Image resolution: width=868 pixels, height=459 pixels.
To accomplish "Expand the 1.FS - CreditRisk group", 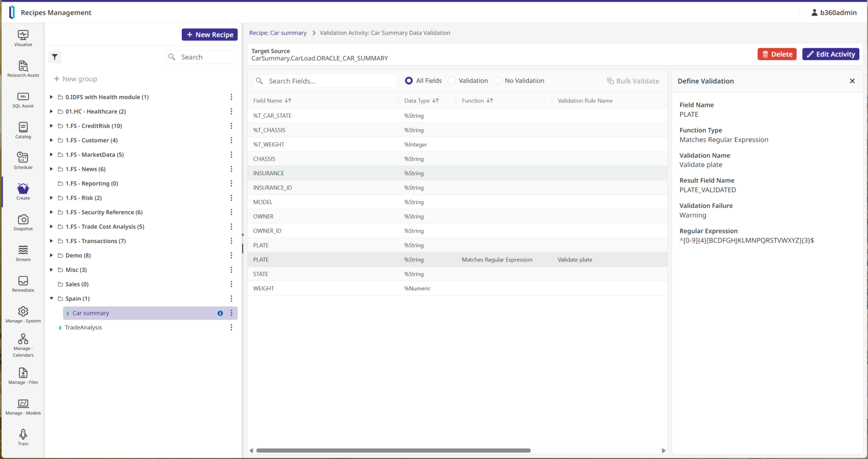I will click(52, 126).
